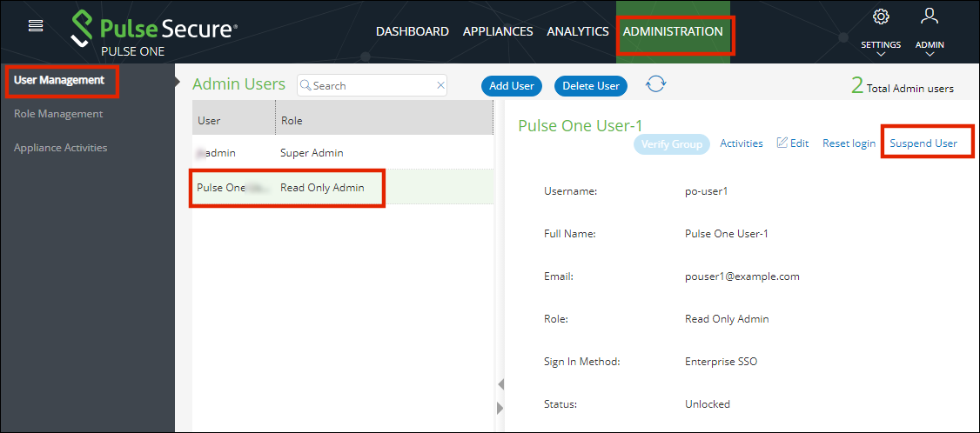Select the Super Admin user row

click(x=343, y=152)
